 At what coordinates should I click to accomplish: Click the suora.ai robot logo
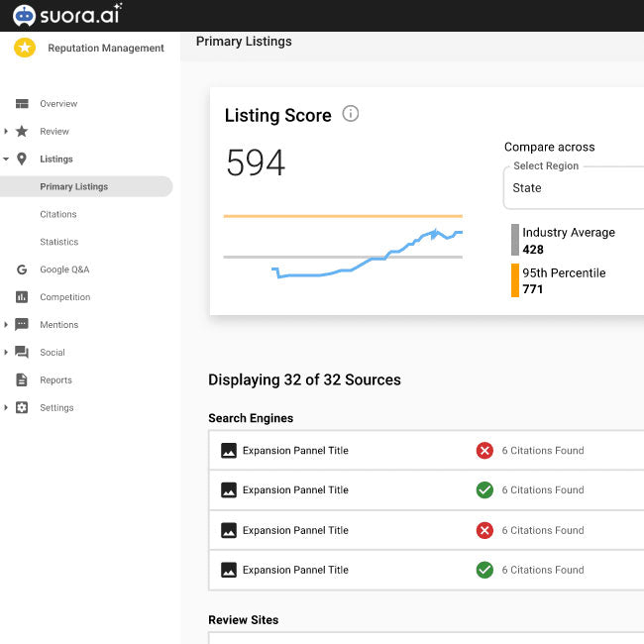pos(24,15)
